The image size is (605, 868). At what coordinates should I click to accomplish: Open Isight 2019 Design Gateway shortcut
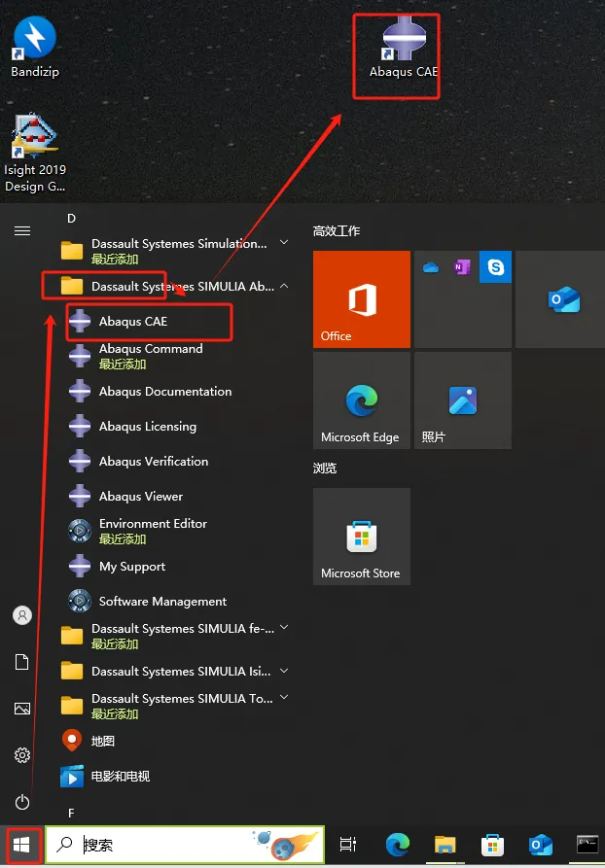pos(34,153)
